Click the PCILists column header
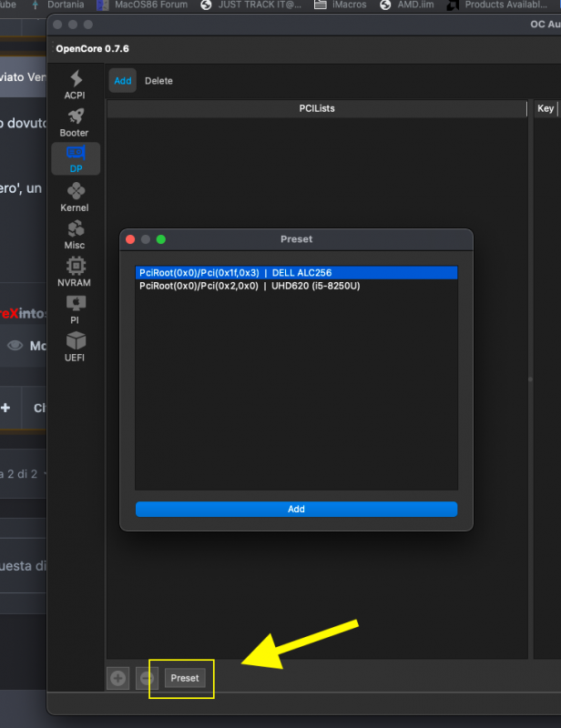561x728 pixels. pos(317,108)
